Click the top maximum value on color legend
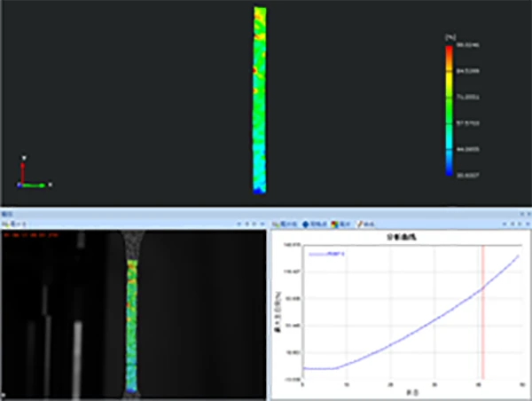The image size is (532, 401). [x=467, y=45]
